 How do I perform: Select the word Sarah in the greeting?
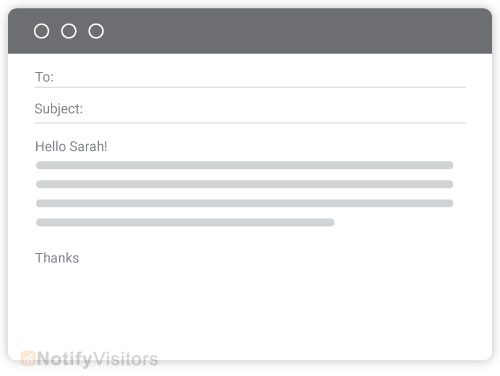click(x=87, y=146)
